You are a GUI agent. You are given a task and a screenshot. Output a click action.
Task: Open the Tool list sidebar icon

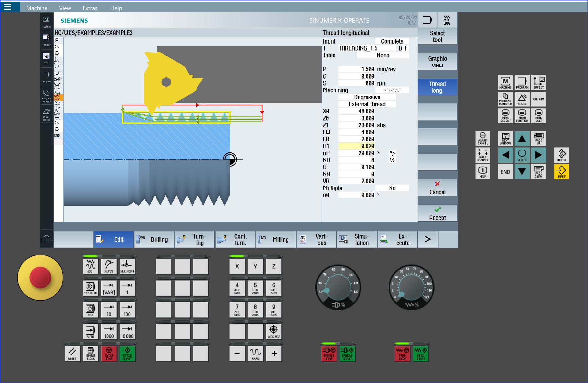coord(46,40)
